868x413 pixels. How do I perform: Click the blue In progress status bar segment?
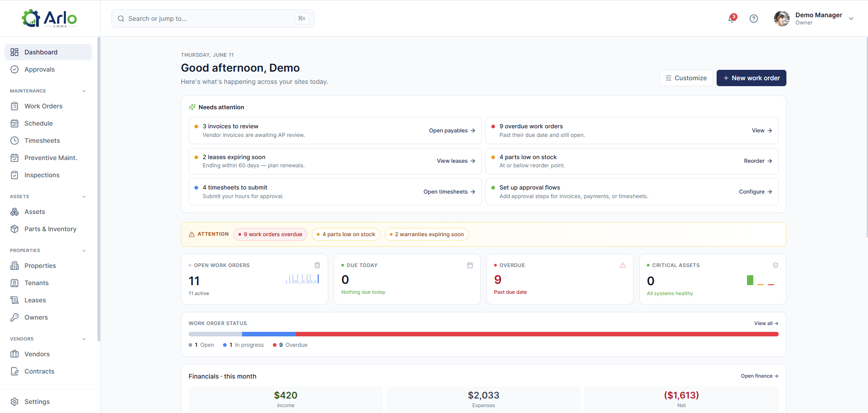pos(269,334)
